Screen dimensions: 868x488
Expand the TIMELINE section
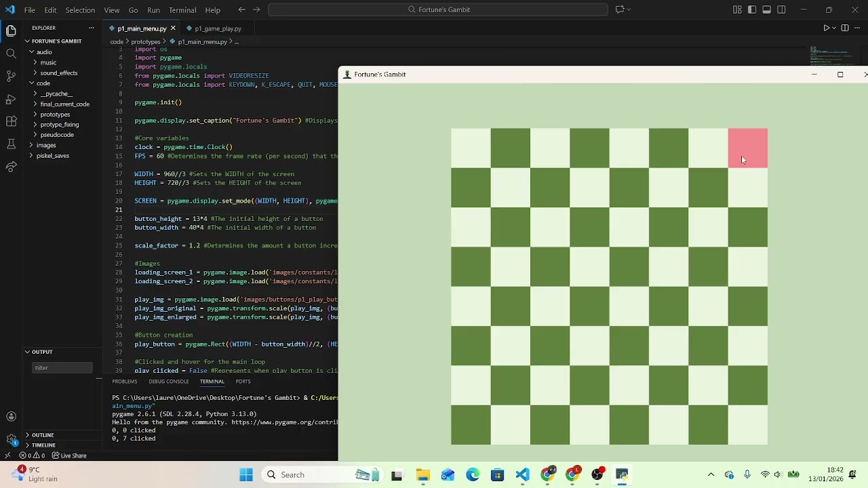click(x=43, y=445)
